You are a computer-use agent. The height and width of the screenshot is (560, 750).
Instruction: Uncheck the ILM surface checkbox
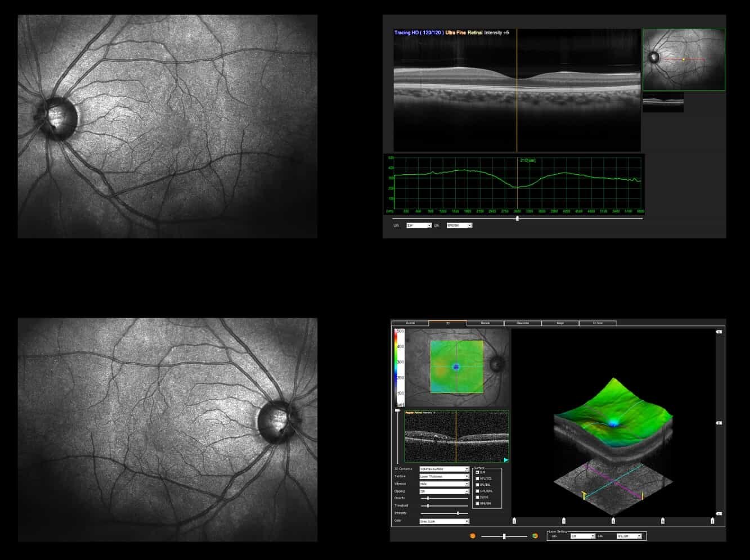click(477, 471)
